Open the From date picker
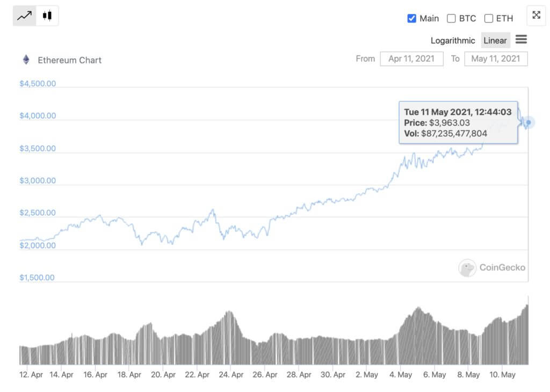Screen dimensions: 550x392 coord(411,59)
